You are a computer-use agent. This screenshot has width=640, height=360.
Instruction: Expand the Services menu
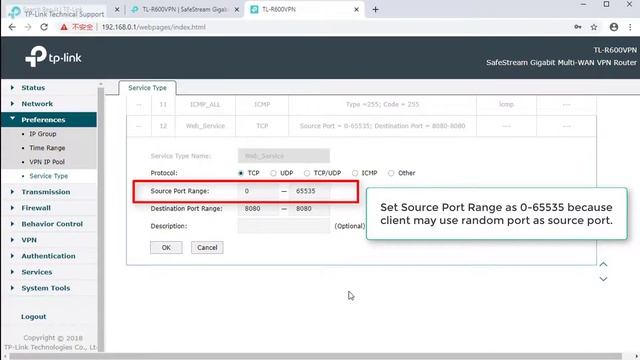[37, 272]
